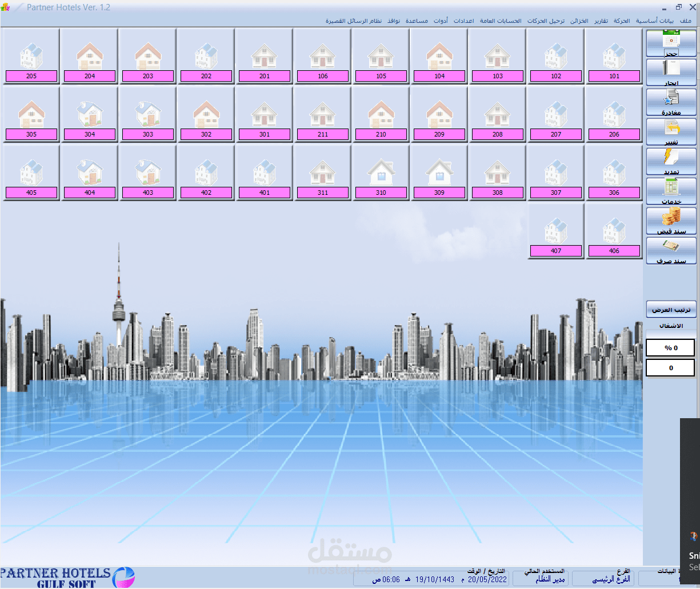The image size is (700, 589).
Task: Select the room 203 house icon
Action: (x=148, y=56)
